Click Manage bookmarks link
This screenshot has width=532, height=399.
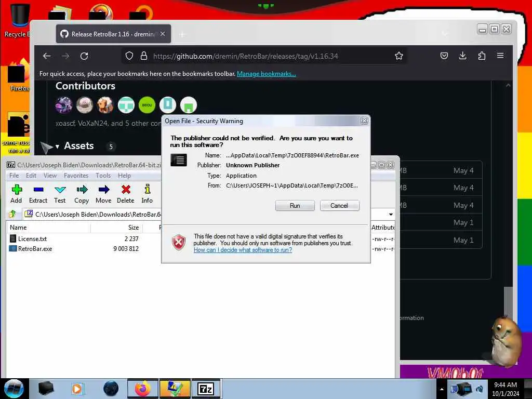267,74
